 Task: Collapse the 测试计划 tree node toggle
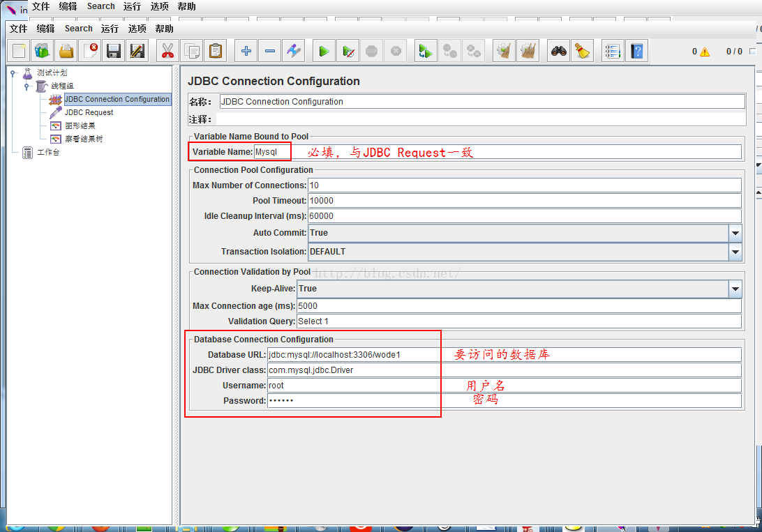[x=13, y=73]
